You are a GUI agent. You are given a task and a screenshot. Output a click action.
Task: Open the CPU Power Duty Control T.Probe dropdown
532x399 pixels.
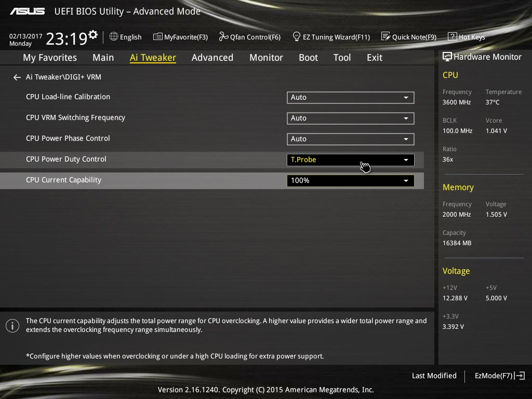(351, 160)
